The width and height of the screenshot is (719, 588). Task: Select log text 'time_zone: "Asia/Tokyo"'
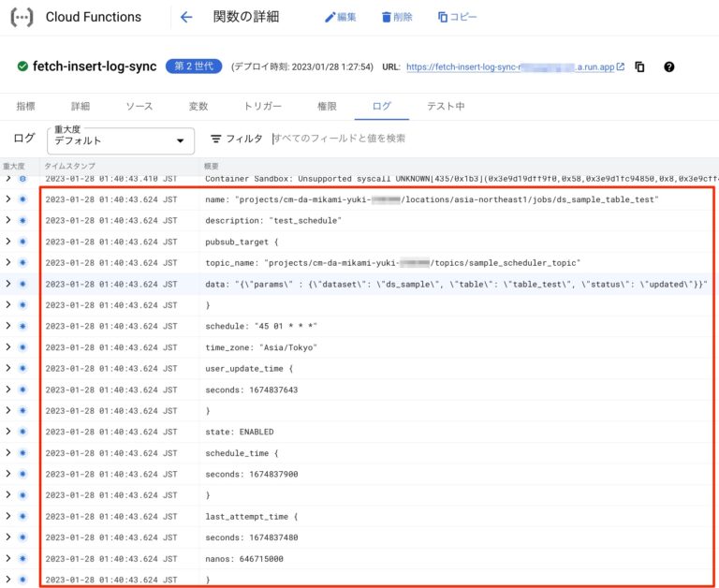pyautogui.click(x=261, y=347)
